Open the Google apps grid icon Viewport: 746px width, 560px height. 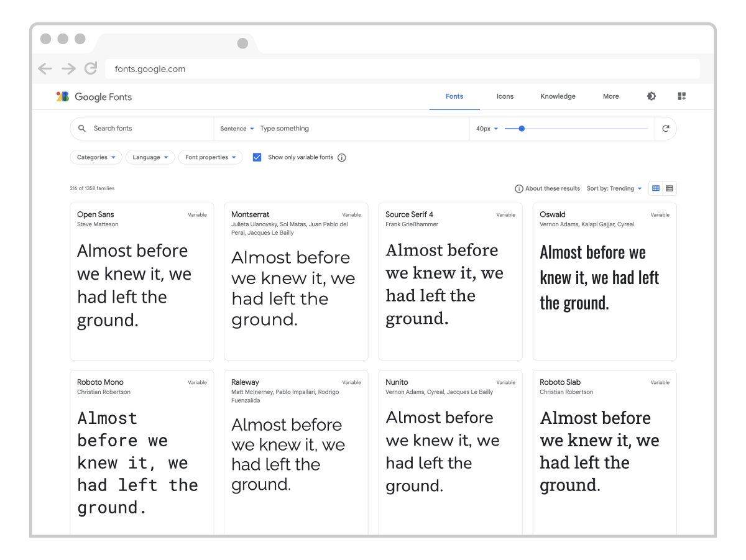click(x=681, y=96)
